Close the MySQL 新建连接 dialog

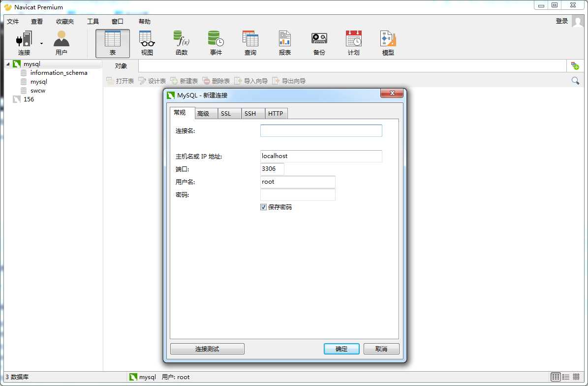[x=392, y=93]
